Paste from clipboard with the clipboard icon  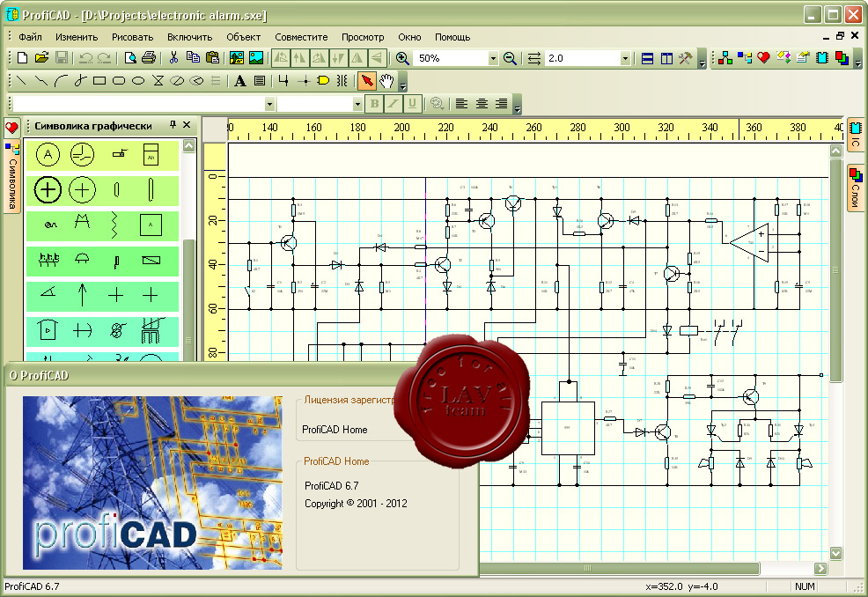[x=212, y=57]
